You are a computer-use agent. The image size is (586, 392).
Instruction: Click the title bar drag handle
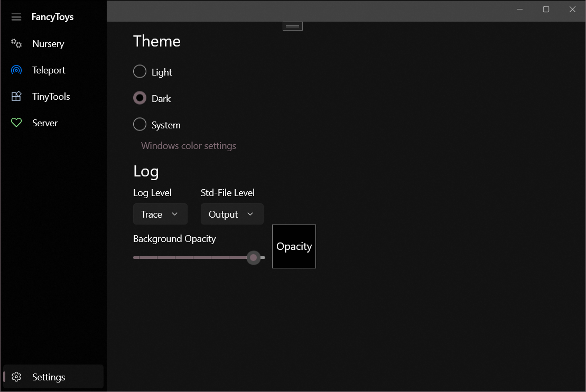pyautogui.click(x=292, y=25)
